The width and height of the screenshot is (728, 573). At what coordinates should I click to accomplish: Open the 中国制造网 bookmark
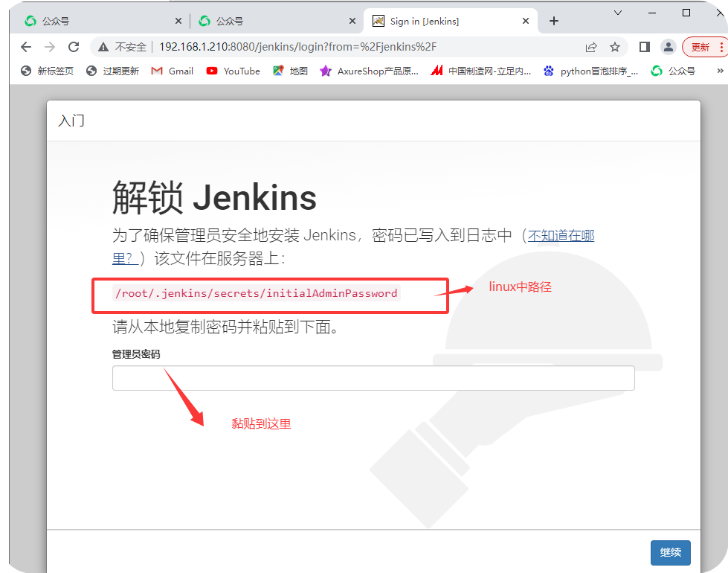[x=480, y=71]
